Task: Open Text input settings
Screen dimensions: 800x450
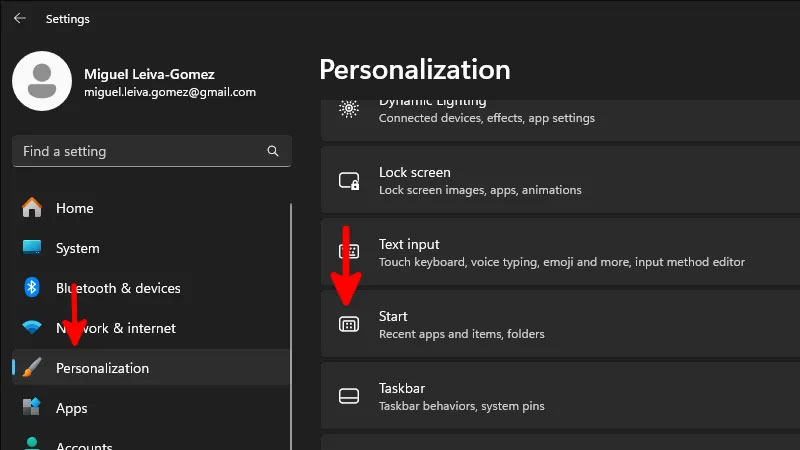Action: point(560,252)
